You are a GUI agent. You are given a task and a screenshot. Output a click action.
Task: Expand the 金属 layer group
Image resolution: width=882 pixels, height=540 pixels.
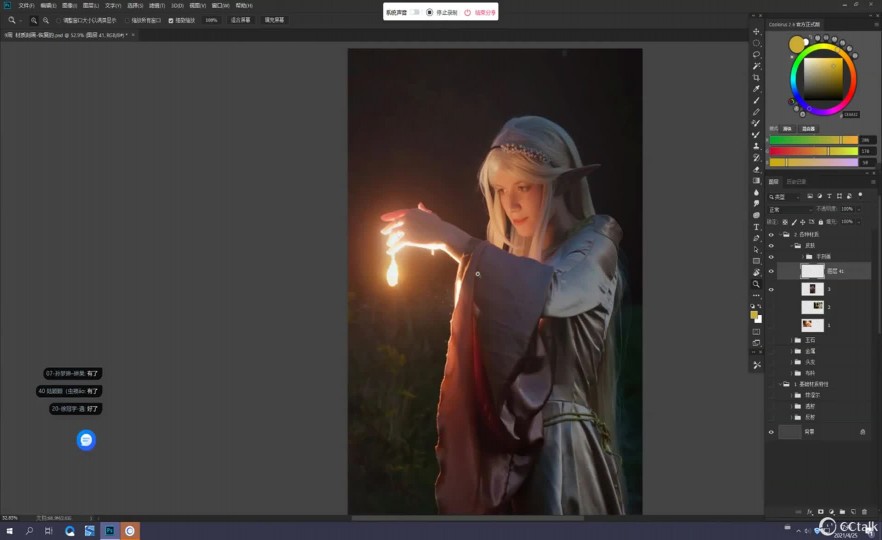coord(791,351)
